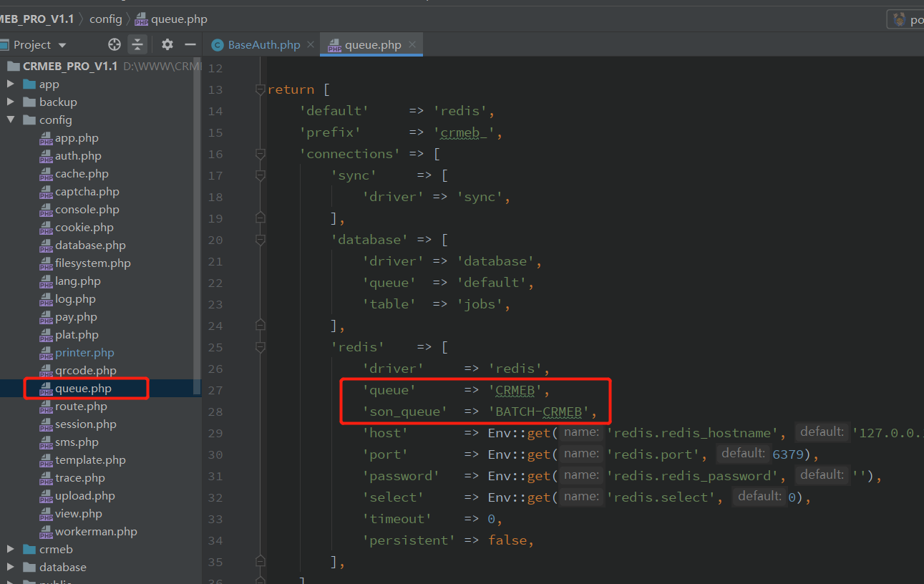
Task: Open Project panel settings gear
Action: (167, 44)
